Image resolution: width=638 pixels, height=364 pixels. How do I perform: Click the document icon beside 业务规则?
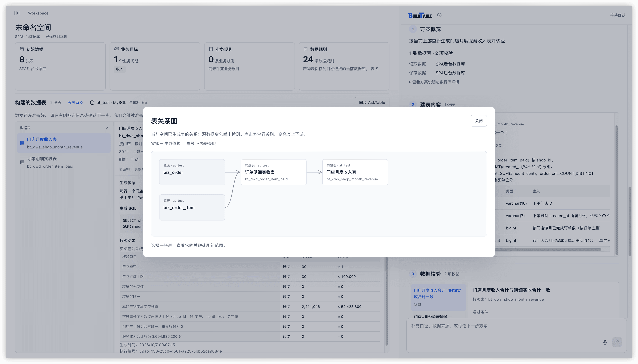click(x=211, y=49)
